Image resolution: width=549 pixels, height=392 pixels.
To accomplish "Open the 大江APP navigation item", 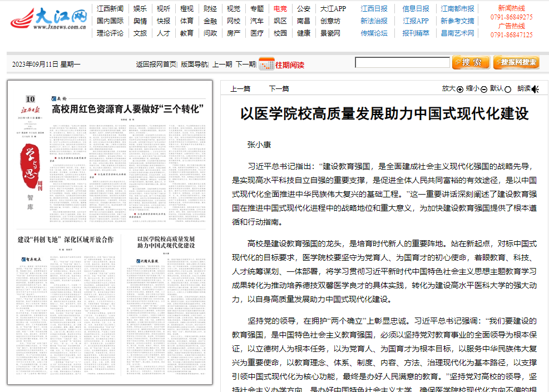I will pyautogui.click(x=333, y=9).
